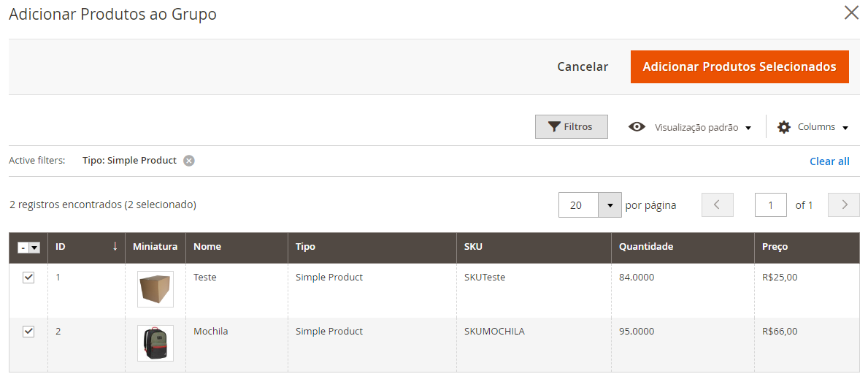Remove the Tipo: Simple Product filter
The height and width of the screenshot is (382, 868).
pyautogui.click(x=189, y=161)
